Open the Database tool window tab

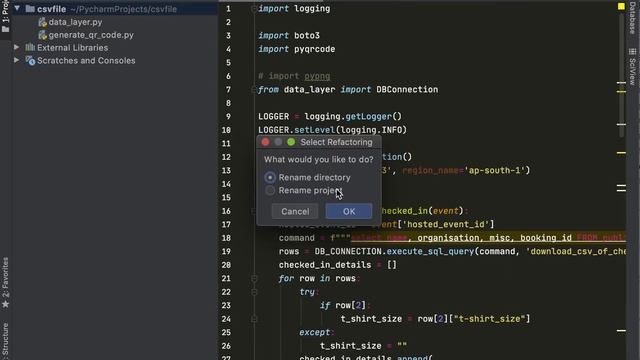tap(633, 17)
